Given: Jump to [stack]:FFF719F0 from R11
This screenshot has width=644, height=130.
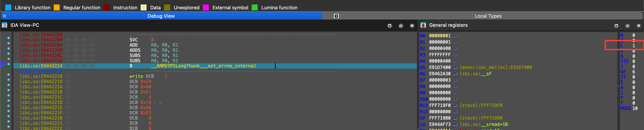Looking at the screenshot, I should (x=481, y=106).
